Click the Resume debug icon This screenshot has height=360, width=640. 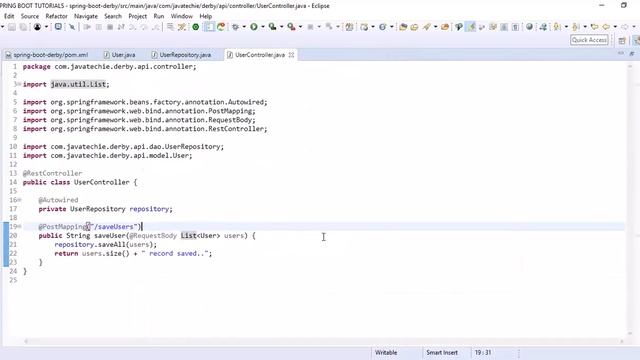[x=87, y=27]
